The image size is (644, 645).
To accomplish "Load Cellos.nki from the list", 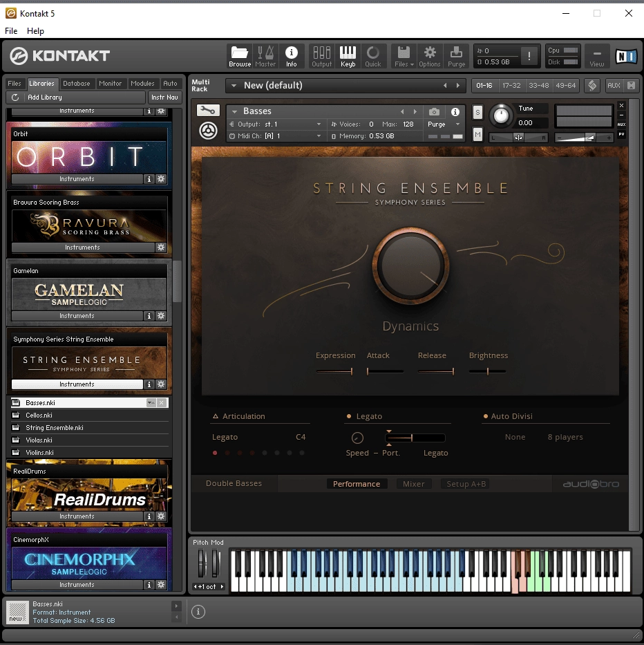I will (90, 415).
